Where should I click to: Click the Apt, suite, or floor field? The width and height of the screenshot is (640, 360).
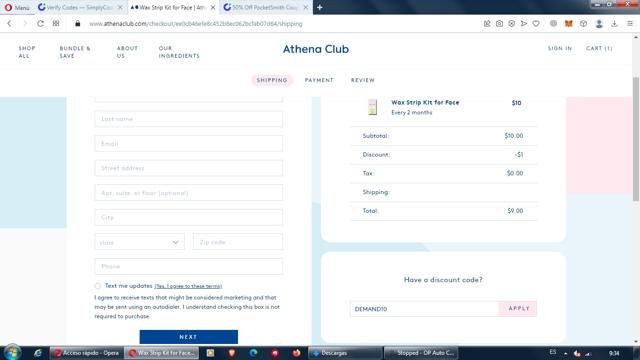coord(189,193)
